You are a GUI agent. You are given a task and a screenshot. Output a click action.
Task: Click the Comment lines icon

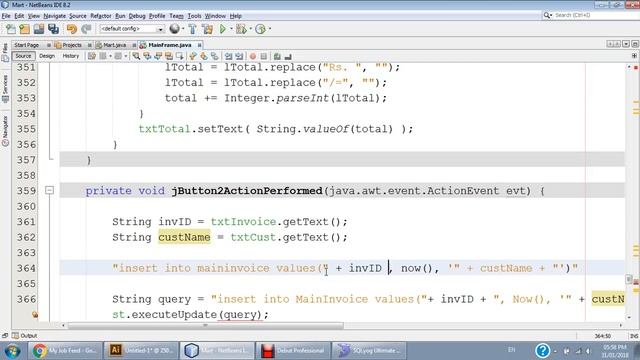click(x=277, y=56)
